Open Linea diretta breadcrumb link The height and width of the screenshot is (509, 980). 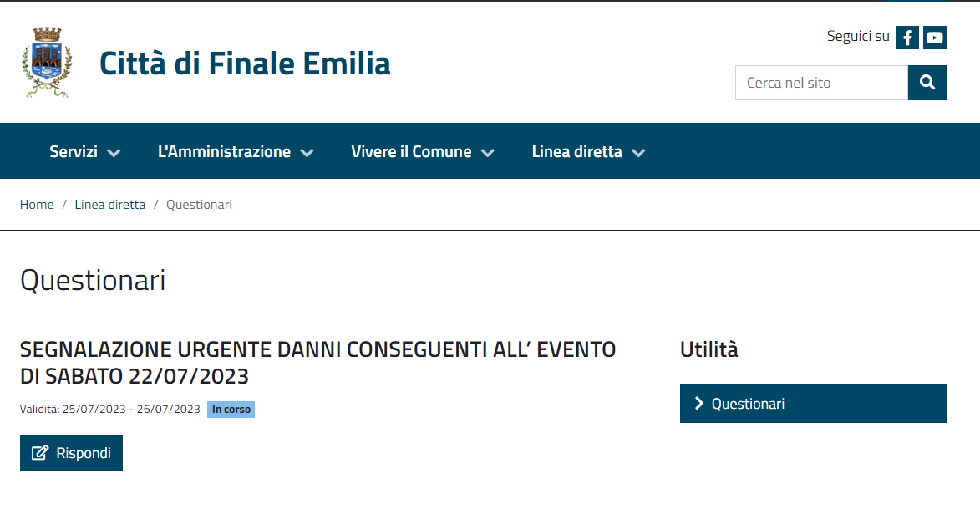110,205
